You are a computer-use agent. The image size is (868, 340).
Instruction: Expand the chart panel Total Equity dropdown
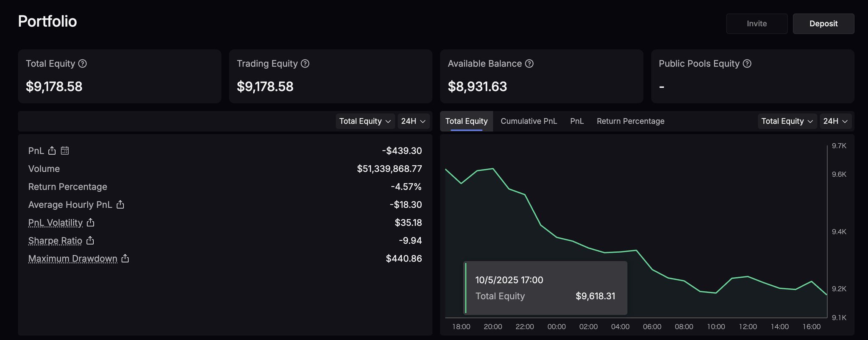[787, 121]
